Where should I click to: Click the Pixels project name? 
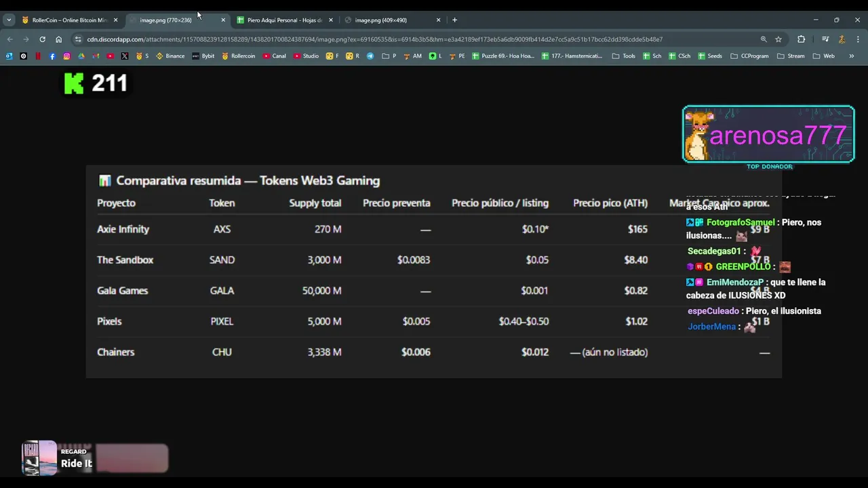click(109, 321)
